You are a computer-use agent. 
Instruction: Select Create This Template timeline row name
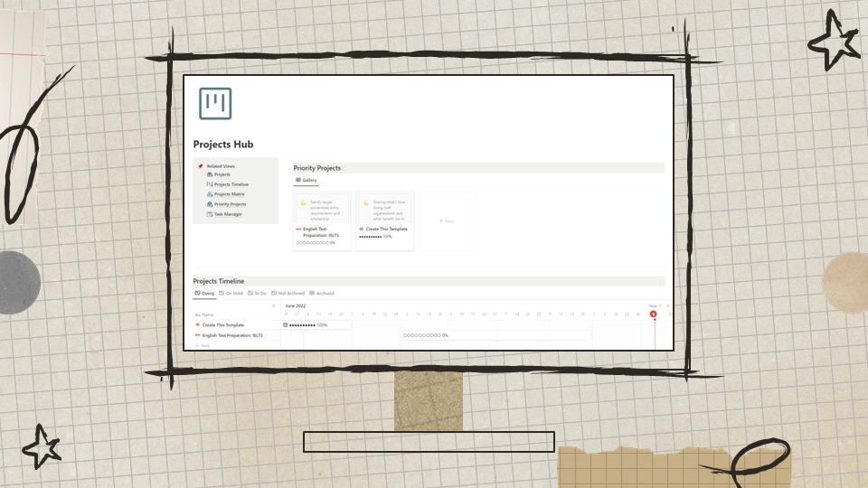[223, 325]
